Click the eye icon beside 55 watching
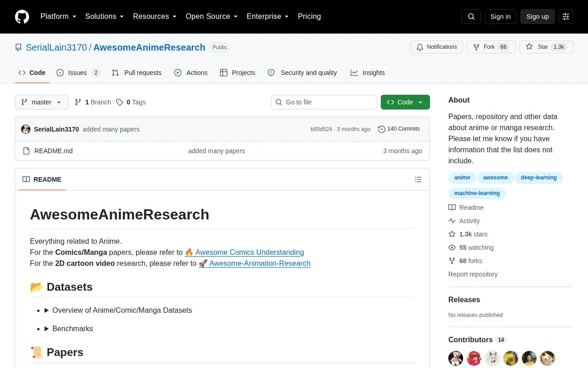The width and height of the screenshot is (588, 368). click(452, 247)
